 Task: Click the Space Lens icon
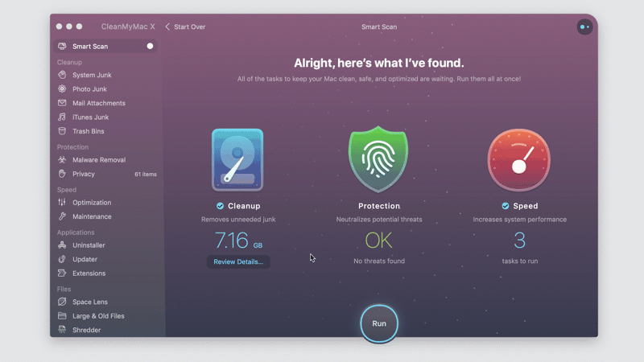point(62,302)
